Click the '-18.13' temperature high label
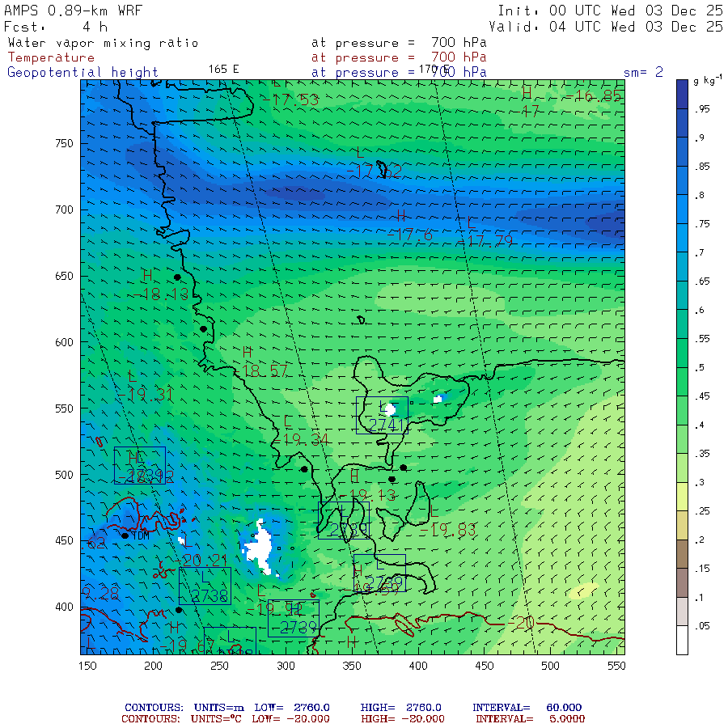 [161, 294]
